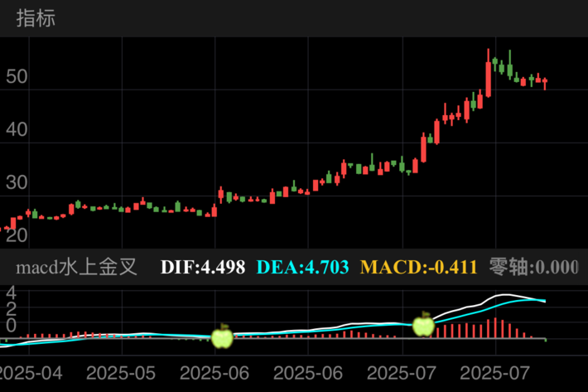Click the green apple marker near July 2025
588x392 pixels.
click(423, 324)
